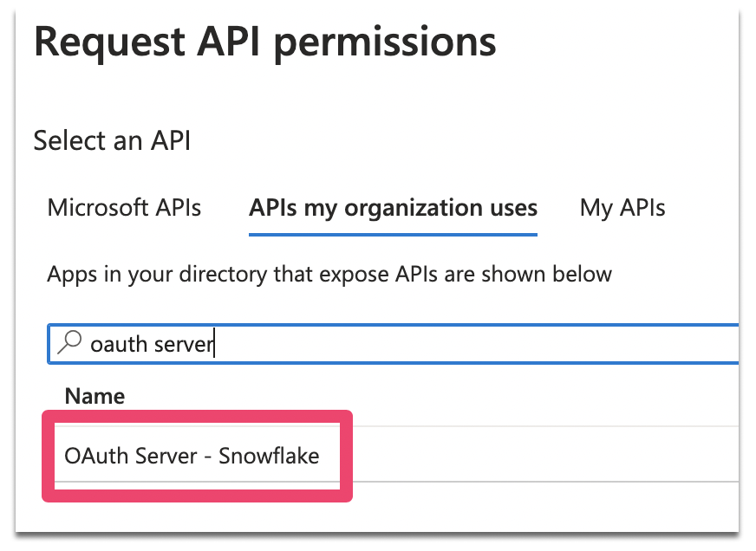The height and width of the screenshot is (551, 756).
Task: Open the APIs my organization uses tab
Action: click(x=393, y=208)
